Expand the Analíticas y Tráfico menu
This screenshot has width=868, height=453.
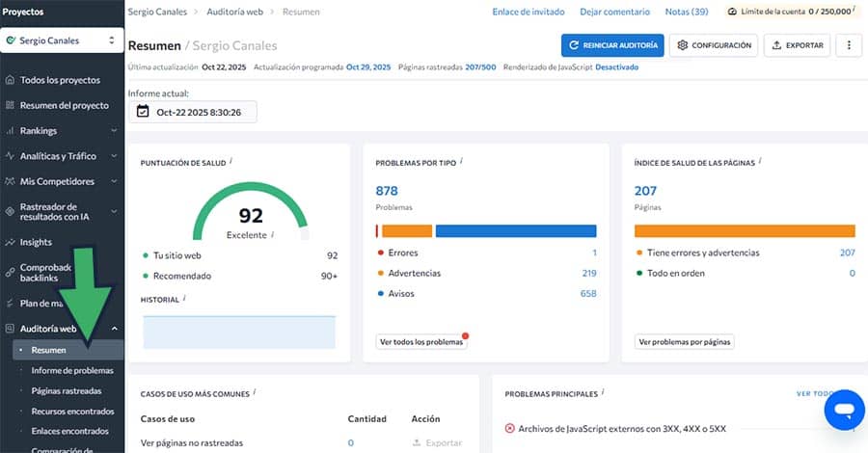tap(114, 156)
